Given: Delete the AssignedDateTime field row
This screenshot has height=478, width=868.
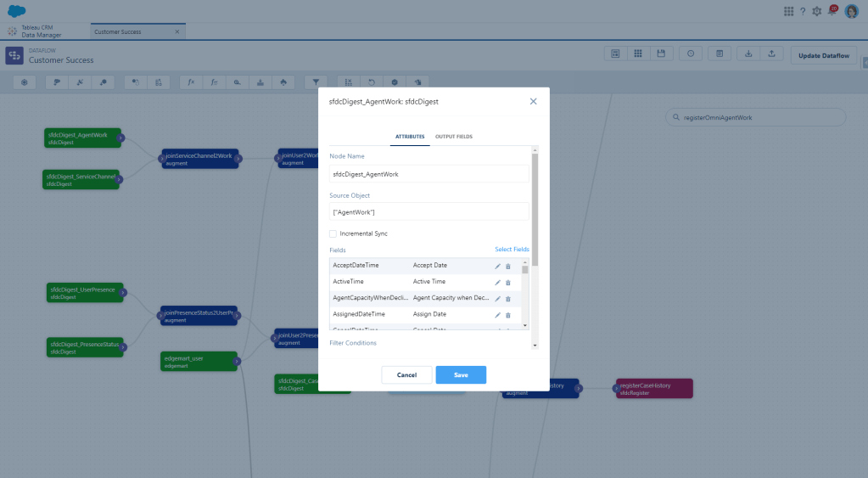Looking at the screenshot, I should (x=508, y=314).
